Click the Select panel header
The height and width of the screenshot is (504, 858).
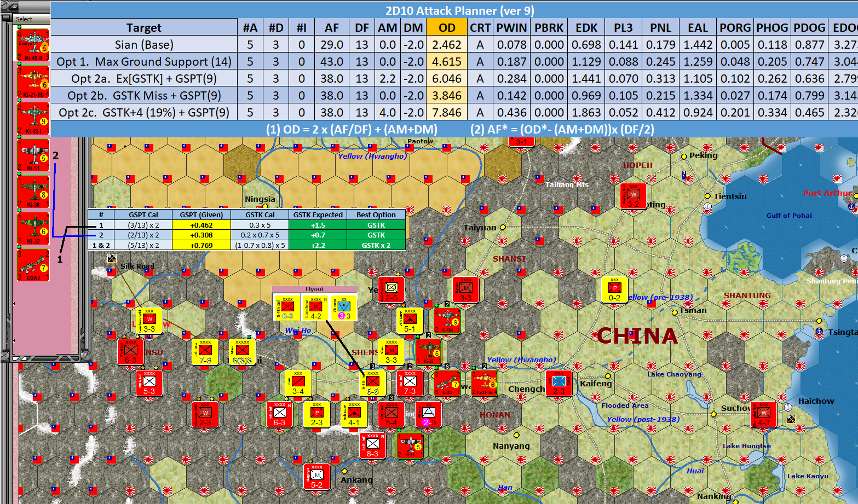click(x=32, y=19)
